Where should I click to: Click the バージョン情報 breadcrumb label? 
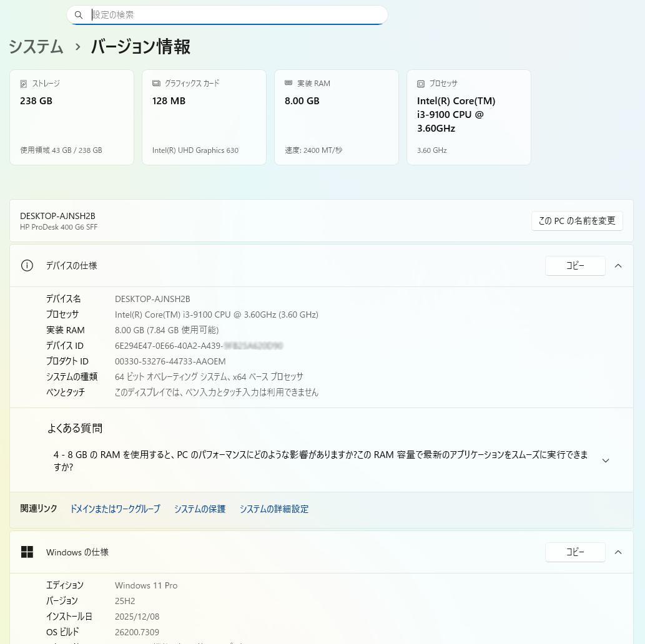tap(139, 47)
